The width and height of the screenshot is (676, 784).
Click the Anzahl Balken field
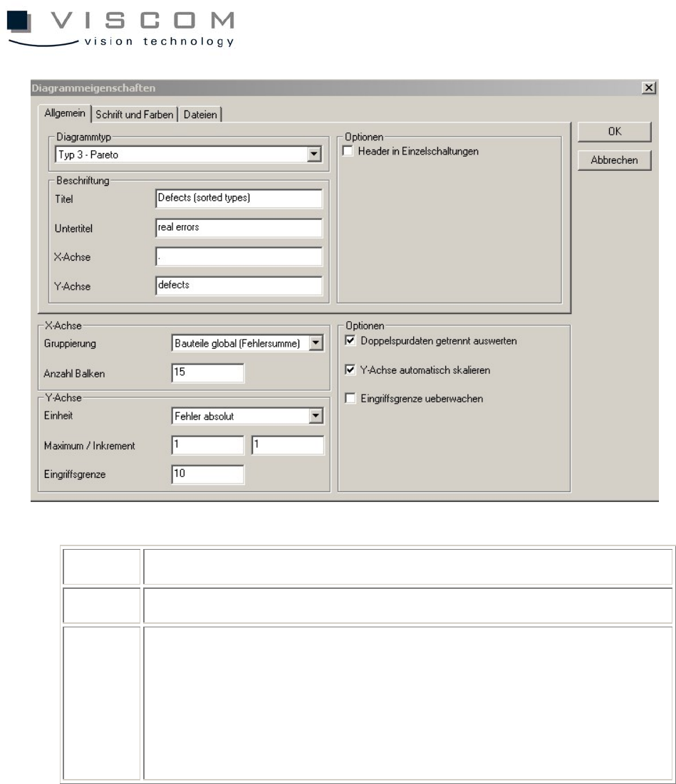tap(208, 373)
